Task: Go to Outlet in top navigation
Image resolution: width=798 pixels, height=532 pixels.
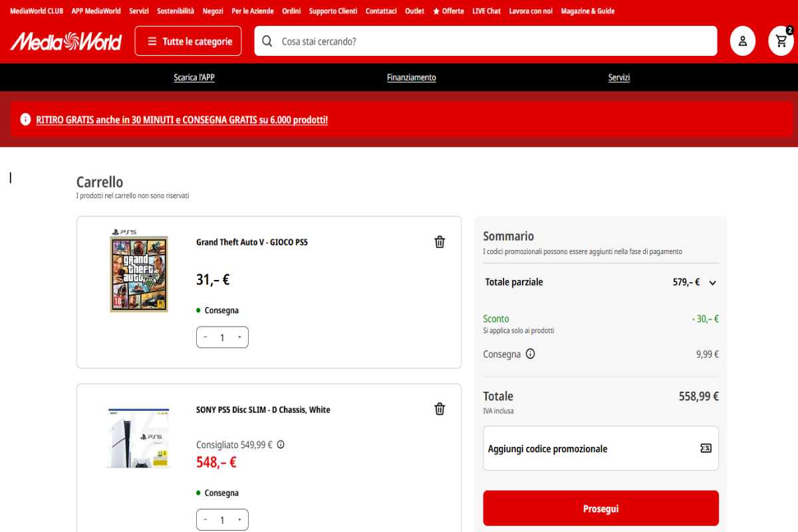Action: pos(414,11)
